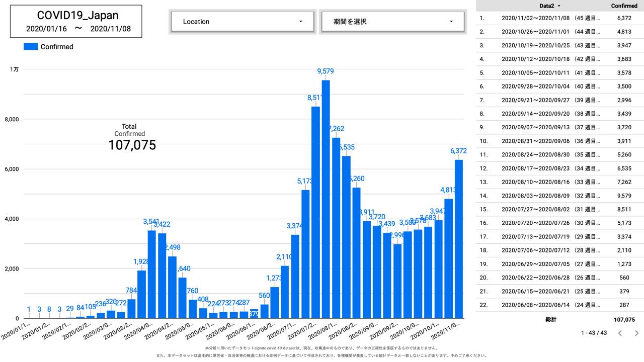The width and height of the screenshot is (644, 362).
Task: Select the tallest bar labeled 9,579
Action: click(326, 199)
